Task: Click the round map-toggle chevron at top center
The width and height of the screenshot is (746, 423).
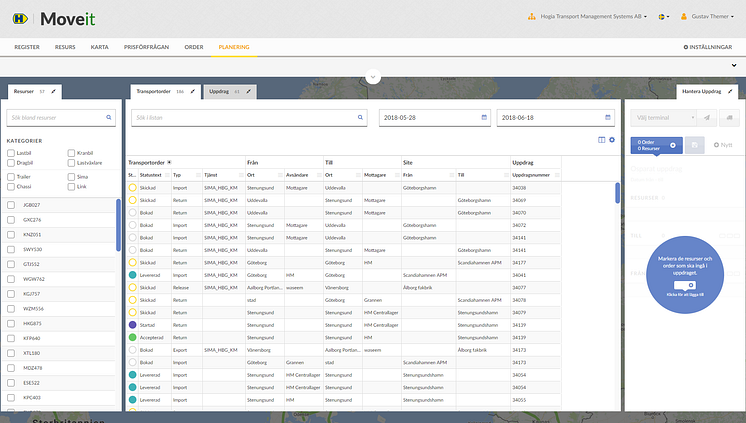Action: [373, 77]
